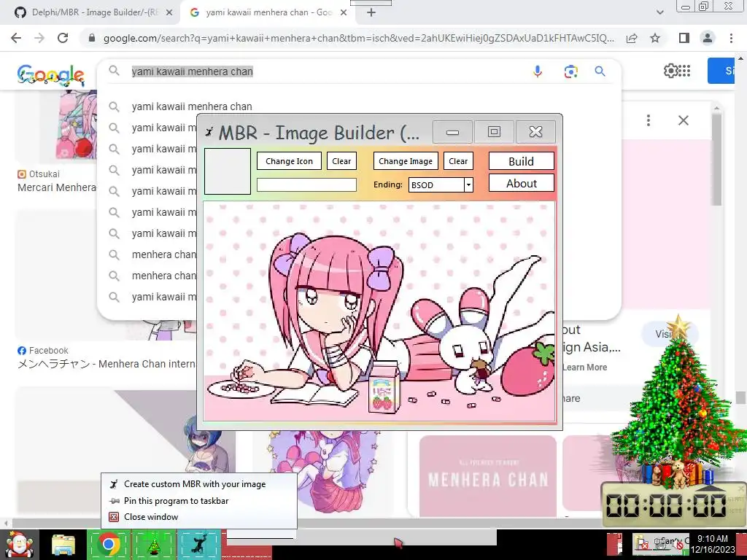The width and height of the screenshot is (747, 560).
Task: Bookmark this page with the star icon
Action: [655, 38]
